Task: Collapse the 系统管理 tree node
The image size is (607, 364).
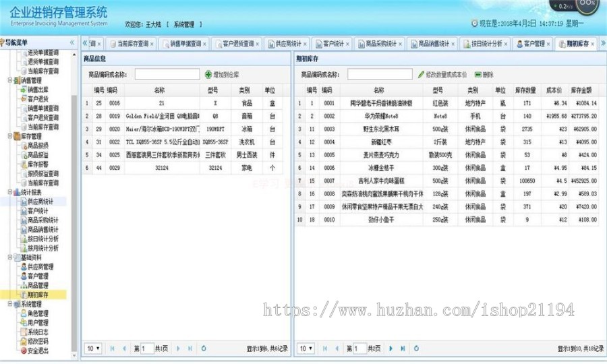Action: (x=10, y=304)
